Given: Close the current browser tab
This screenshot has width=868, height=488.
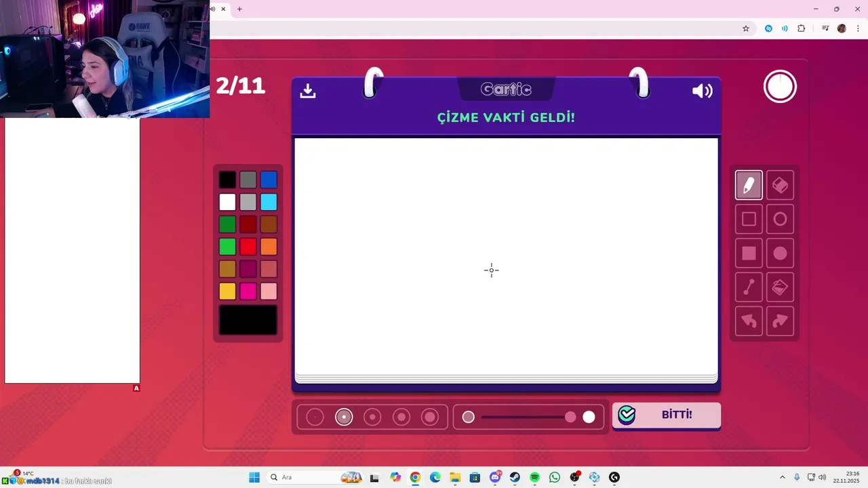Looking at the screenshot, I should point(223,9).
